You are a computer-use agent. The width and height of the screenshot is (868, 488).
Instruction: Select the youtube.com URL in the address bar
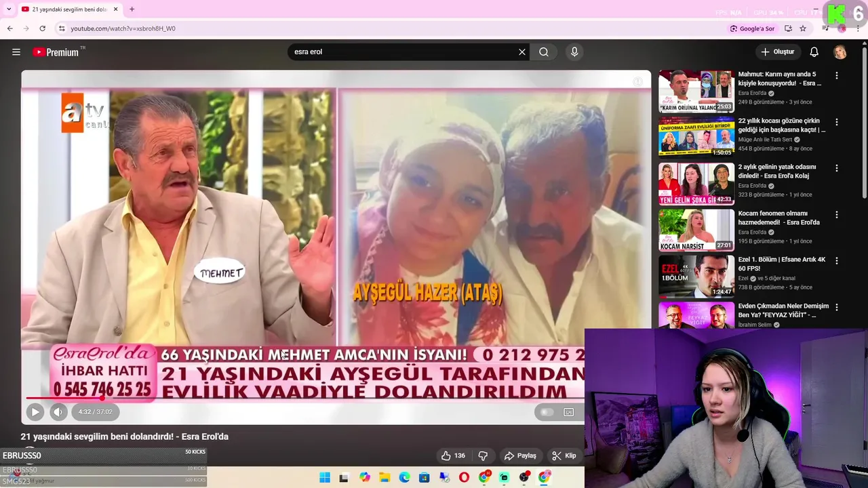point(123,28)
